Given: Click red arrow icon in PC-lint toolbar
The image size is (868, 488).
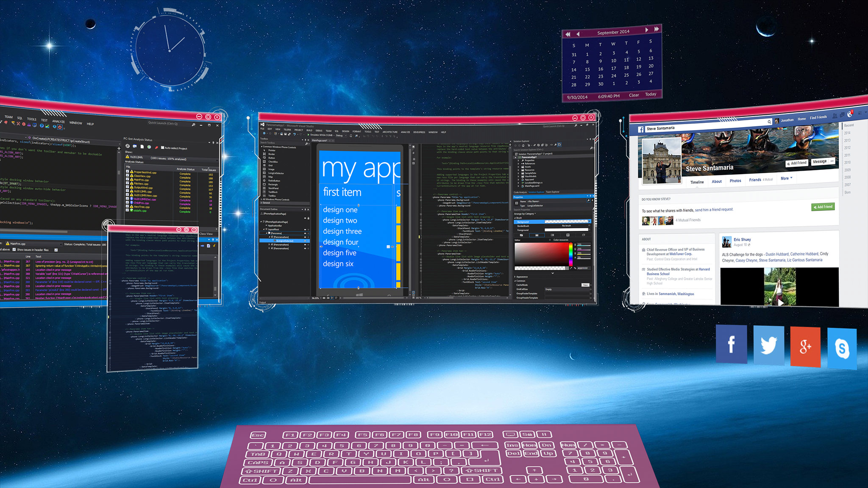Looking at the screenshot, I should coord(156,148).
